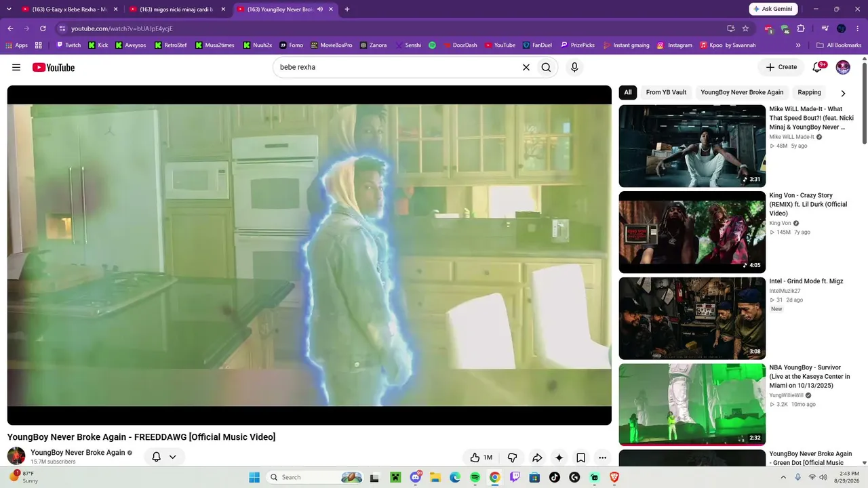Open the account avatar menu

843,67
